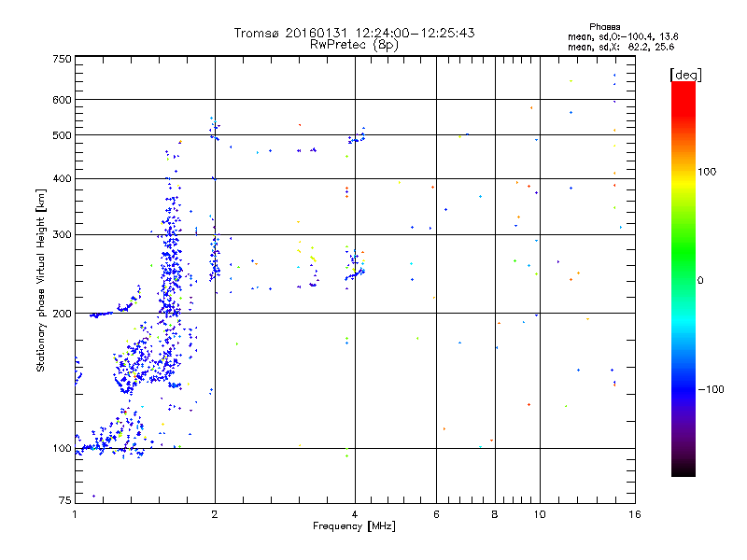Select the "mean, sd,O:-100.4, 13.8" statistics line
The height and width of the screenshot is (560, 747).
tap(623, 36)
